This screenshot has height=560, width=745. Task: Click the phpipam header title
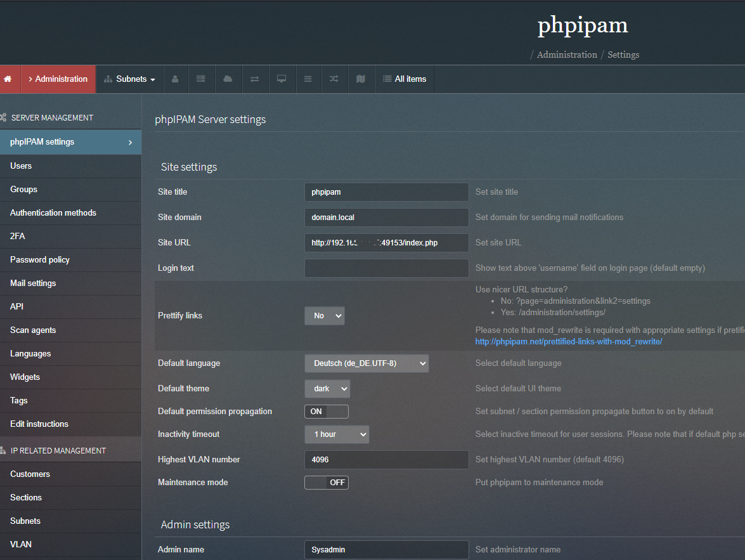coord(583,25)
